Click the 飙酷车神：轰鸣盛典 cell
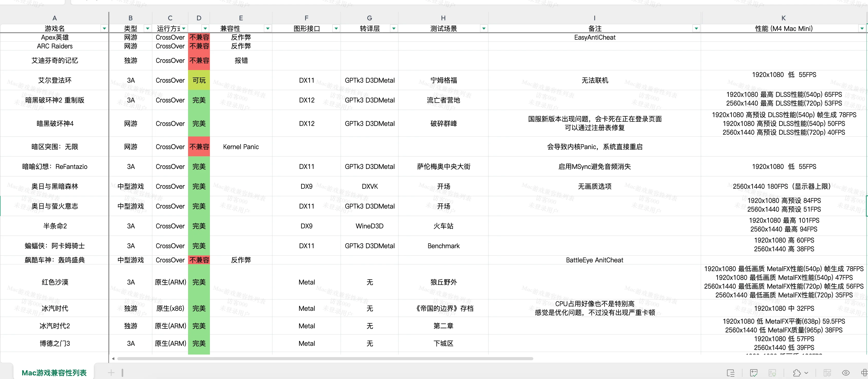The height and width of the screenshot is (379, 868). click(x=55, y=260)
